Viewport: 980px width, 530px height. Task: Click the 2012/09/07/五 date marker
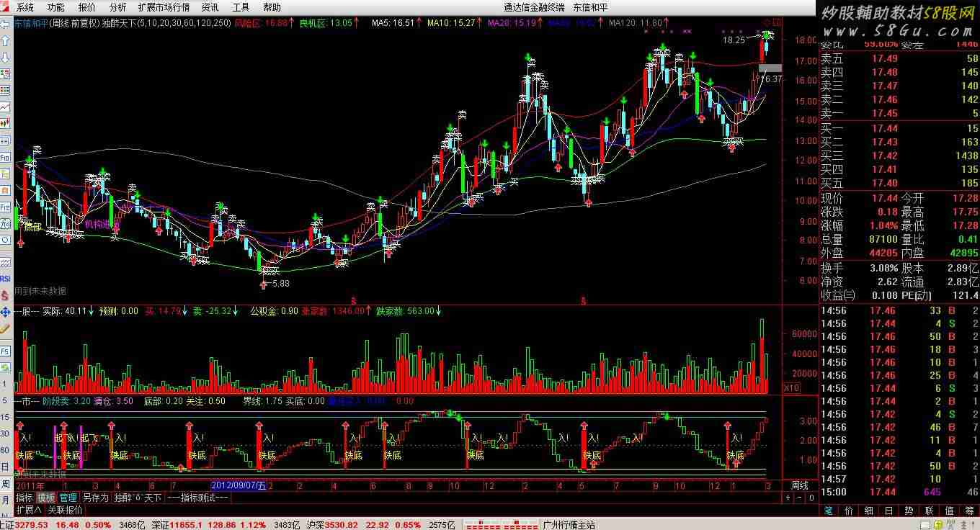(239, 485)
